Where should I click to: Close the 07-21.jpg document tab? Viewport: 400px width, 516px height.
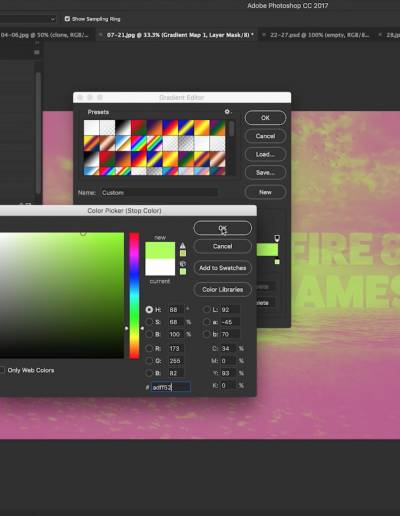101,35
